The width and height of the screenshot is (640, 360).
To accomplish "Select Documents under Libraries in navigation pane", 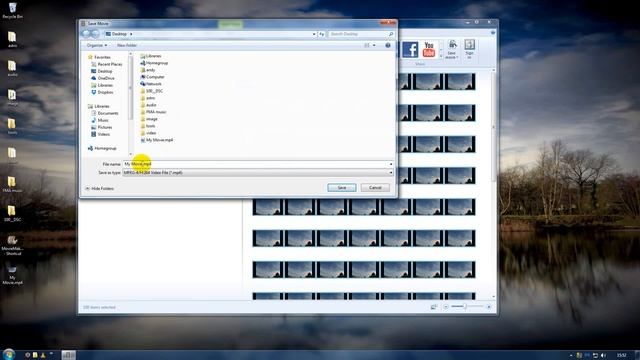I will pos(104,113).
